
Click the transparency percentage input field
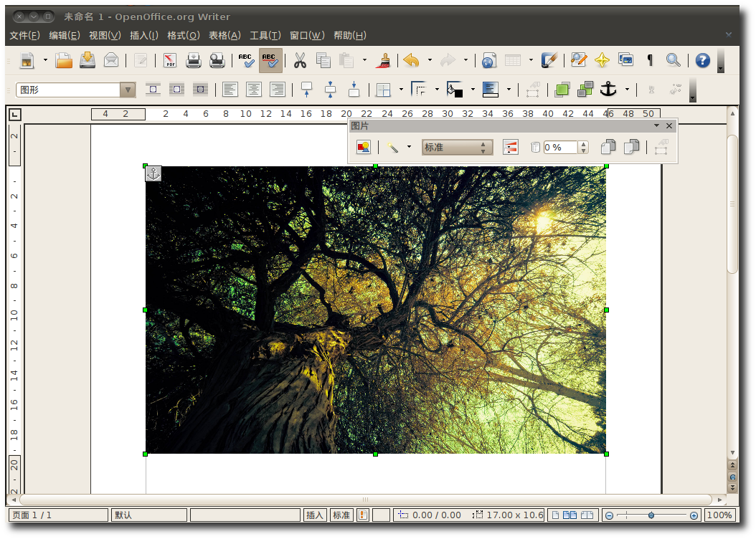click(x=560, y=147)
